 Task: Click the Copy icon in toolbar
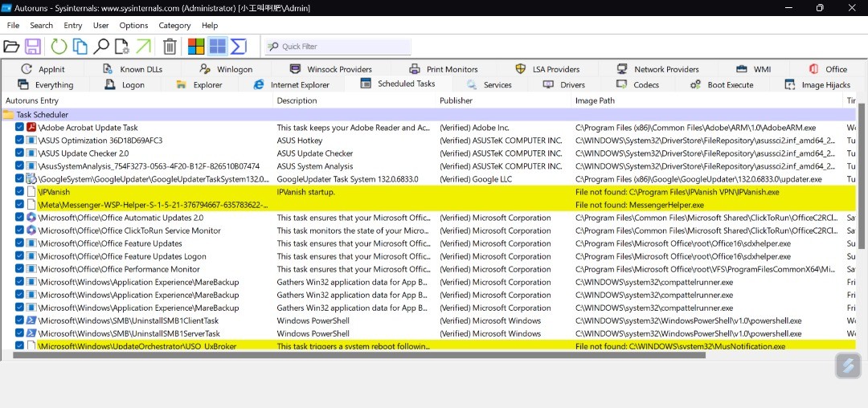coord(80,47)
